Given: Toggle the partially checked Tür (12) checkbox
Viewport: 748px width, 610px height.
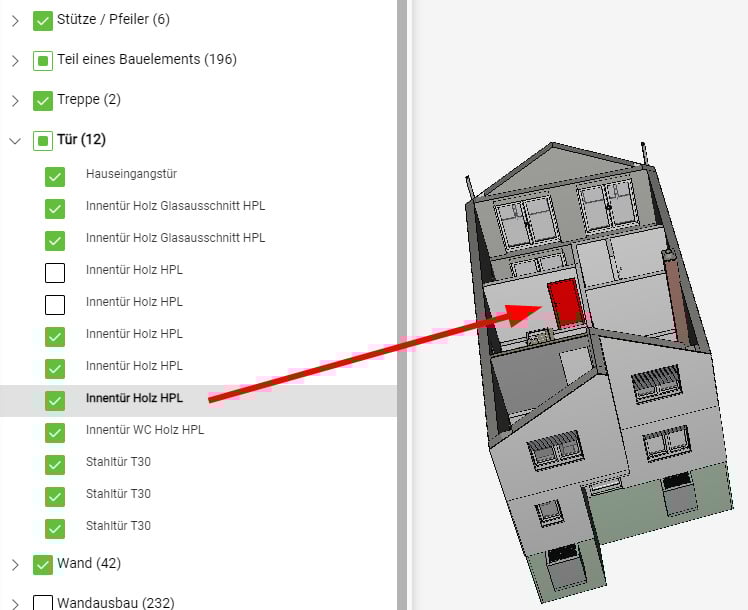Looking at the screenshot, I should click(x=43, y=141).
